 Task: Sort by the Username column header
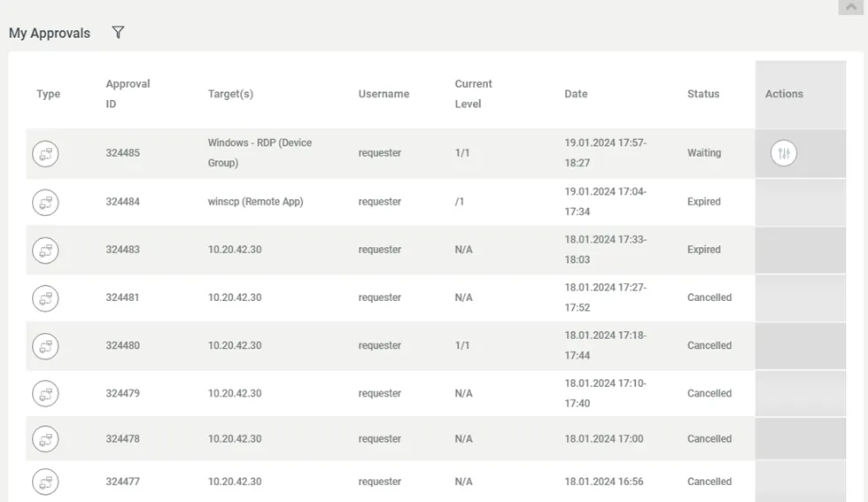click(x=384, y=94)
